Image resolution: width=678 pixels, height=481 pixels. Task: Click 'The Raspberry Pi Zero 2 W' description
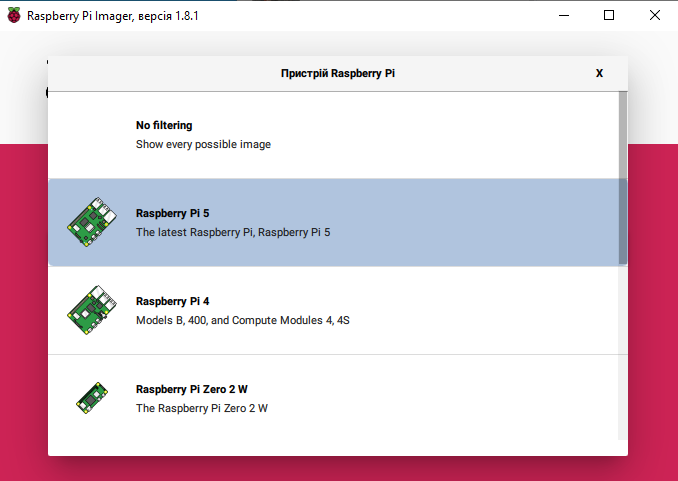(x=201, y=408)
